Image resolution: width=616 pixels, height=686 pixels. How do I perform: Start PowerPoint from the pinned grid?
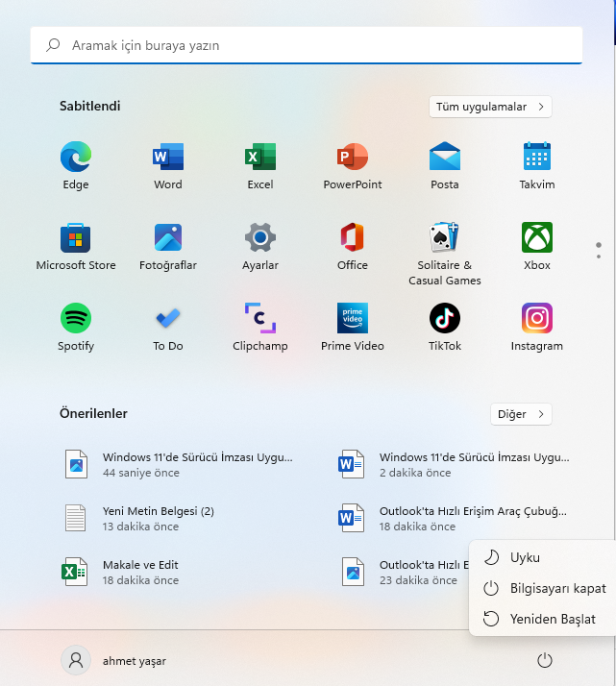(x=353, y=165)
